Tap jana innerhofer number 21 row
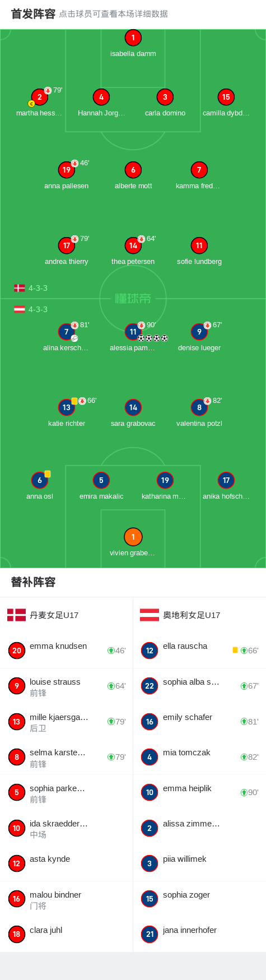The height and width of the screenshot is (980, 266). [199, 934]
